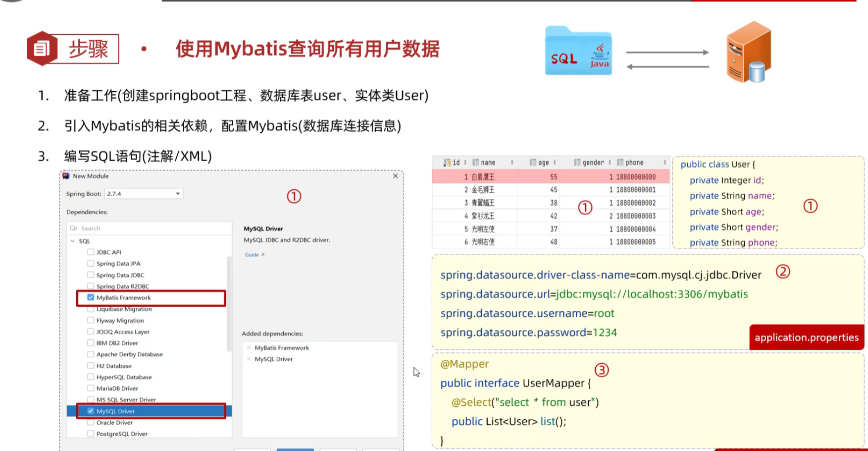The image size is (868, 451).
Task: Click the phone column header icon
Action: [x=620, y=163]
